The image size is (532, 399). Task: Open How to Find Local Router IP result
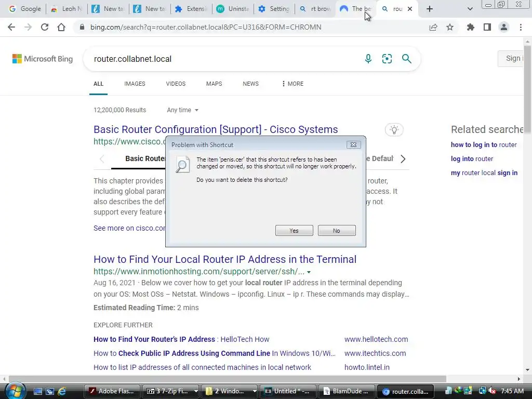point(225,259)
